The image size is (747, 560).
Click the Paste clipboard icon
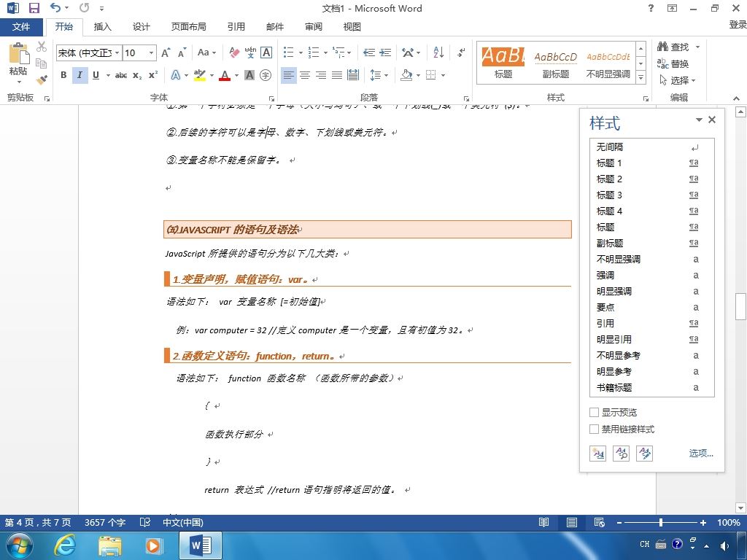pos(18,54)
